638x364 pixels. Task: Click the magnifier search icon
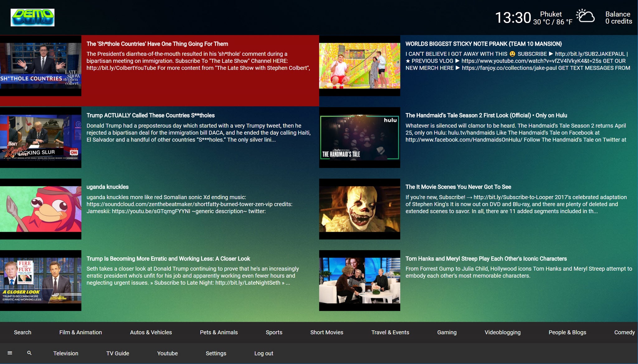pyautogui.click(x=29, y=353)
